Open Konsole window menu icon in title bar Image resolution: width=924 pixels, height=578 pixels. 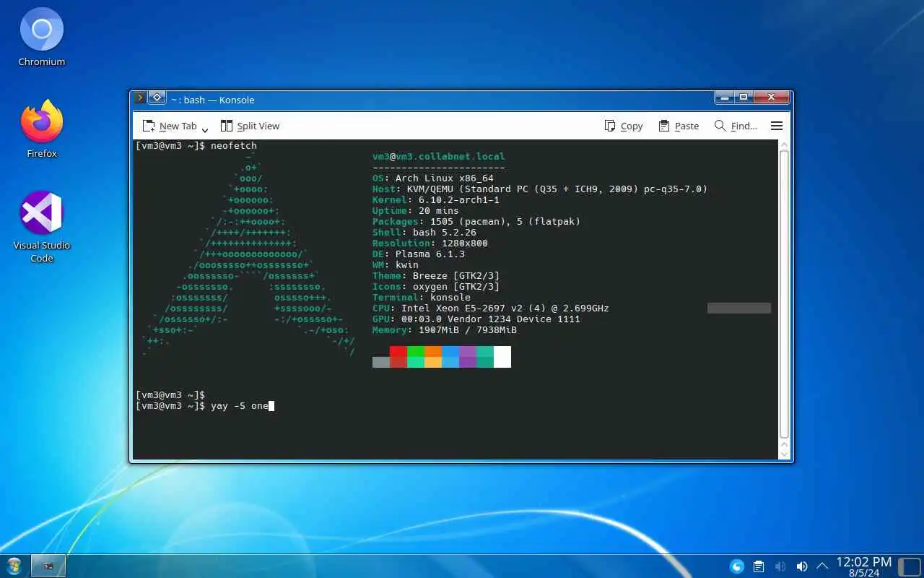coord(141,98)
